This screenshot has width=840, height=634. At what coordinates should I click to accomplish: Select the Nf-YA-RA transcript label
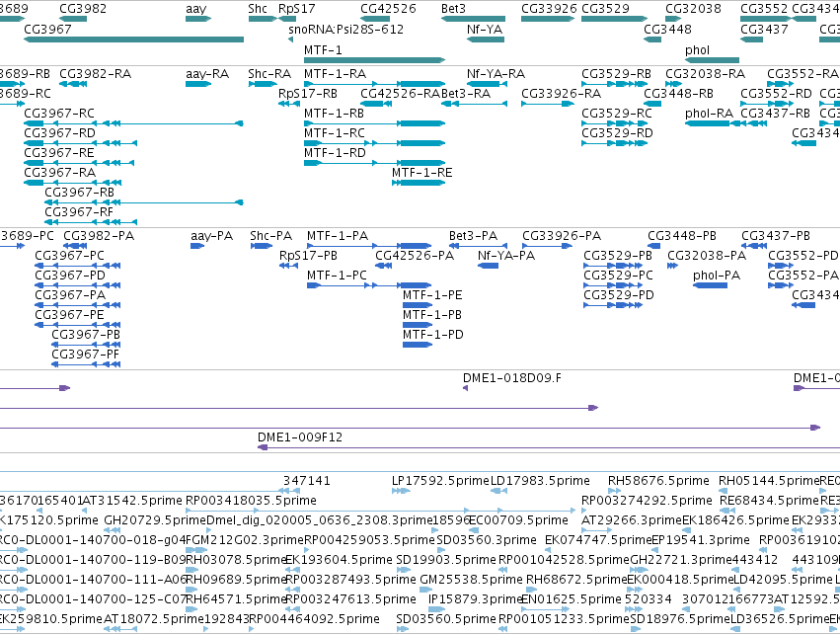496,73
